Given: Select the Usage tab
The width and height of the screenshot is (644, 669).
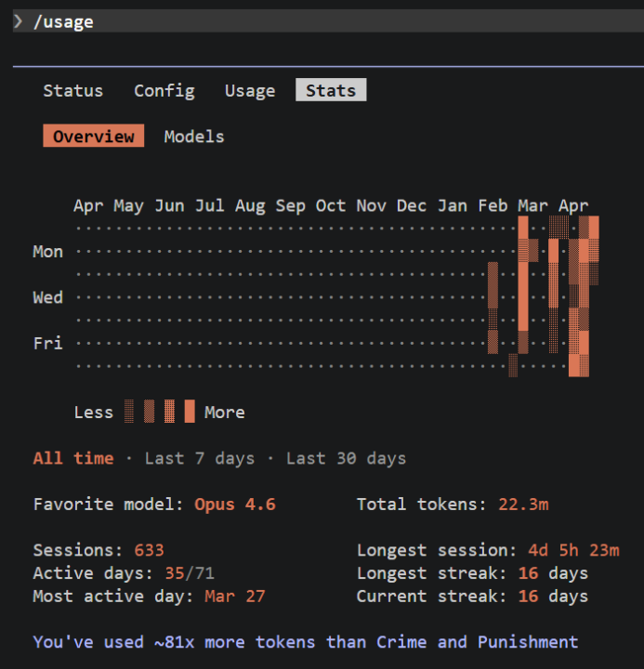Looking at the screenshot, I should pyautogui.click(x=250, y=91).
